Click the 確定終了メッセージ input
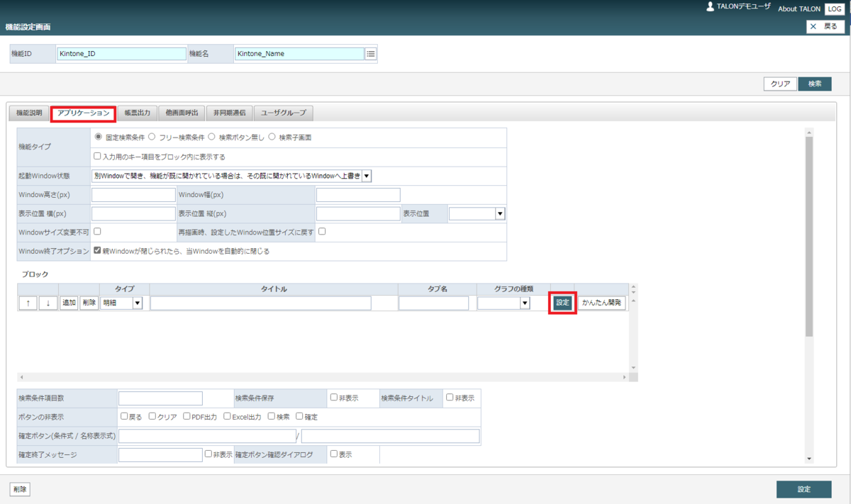The height and width of the screenshot is (504, 851). coord(160,454)
